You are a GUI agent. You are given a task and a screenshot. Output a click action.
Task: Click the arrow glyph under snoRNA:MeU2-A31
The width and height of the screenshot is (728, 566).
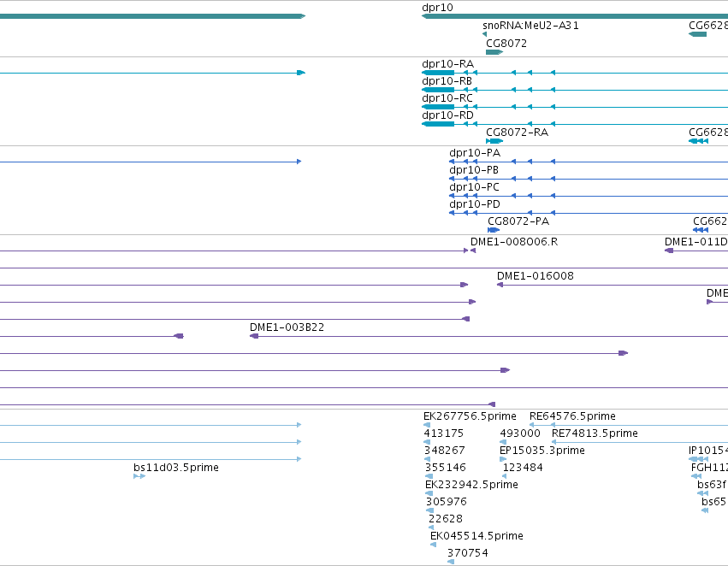(x=485, y=34)
